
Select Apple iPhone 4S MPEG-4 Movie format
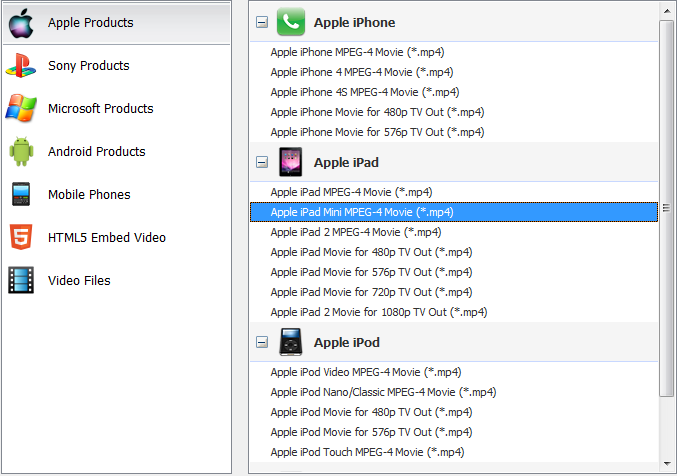pyautogui.click(x=454, y=92)
